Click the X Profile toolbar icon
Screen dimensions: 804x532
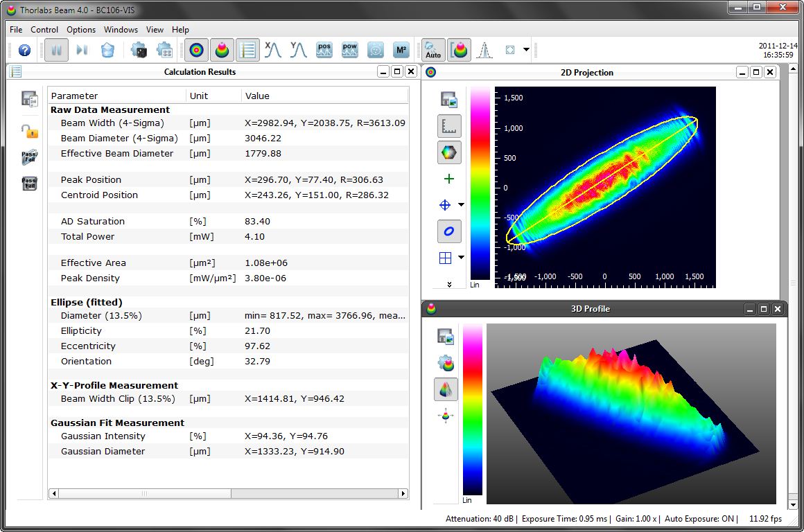click(x=272, y=50)
